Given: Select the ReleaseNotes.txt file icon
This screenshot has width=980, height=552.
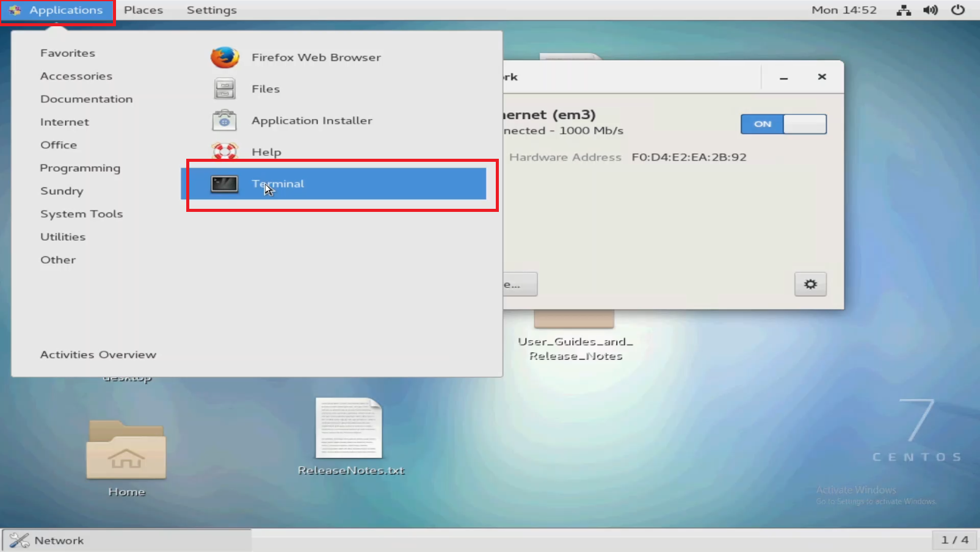Looking at the screenshot, I should coord(349,428).
